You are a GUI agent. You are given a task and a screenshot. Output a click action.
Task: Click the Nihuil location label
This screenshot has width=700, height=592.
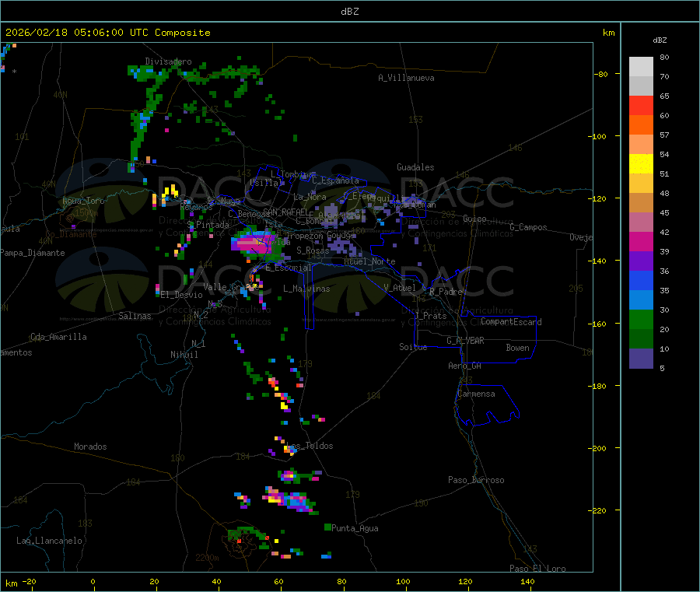pos(184,355)
